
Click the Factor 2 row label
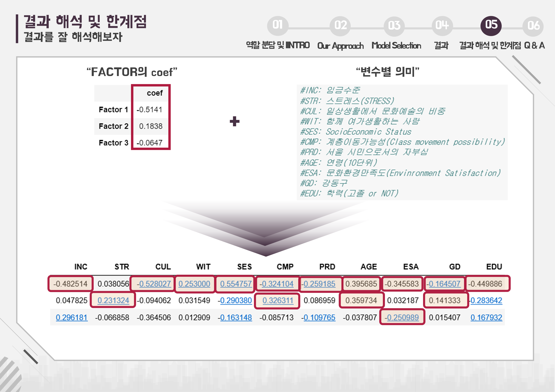[113, 126]
